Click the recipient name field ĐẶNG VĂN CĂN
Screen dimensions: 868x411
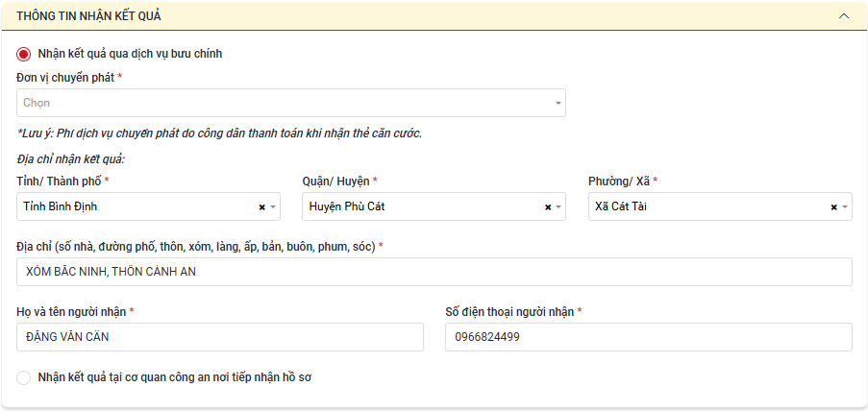[x=220, y=337]
